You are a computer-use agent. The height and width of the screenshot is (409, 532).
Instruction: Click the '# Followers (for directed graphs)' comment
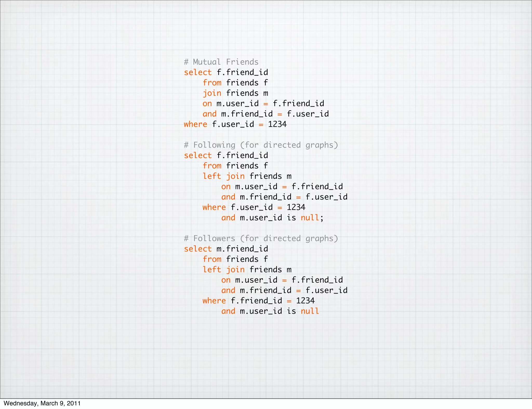click(x=261, y=238)
